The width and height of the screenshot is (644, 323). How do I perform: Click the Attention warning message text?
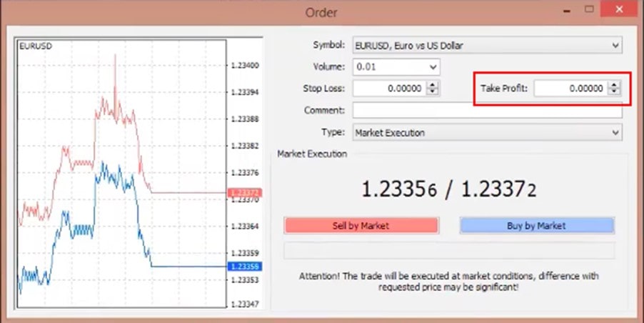pyautogui.click(x=448, y=282)
